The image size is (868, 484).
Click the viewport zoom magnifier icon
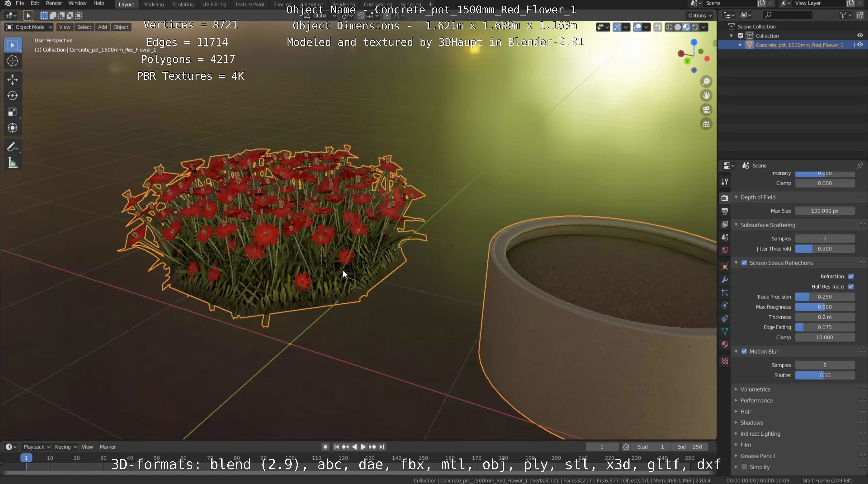point(706,82)
